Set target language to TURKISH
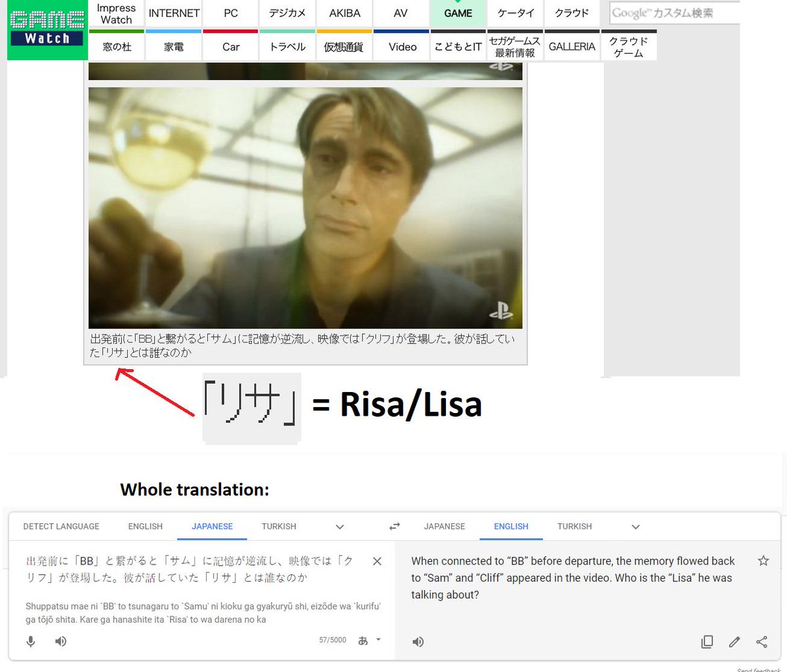Viewport: 787px width, 672px height. 575,526
